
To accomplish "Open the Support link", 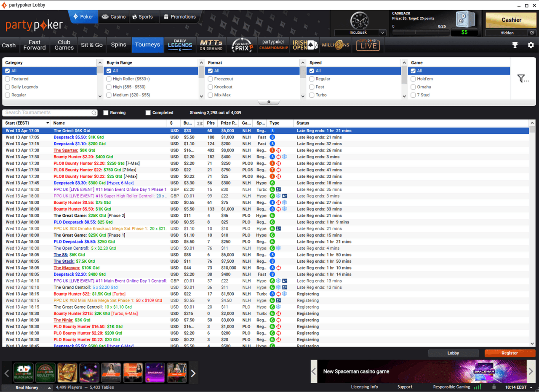I will 405,387.
